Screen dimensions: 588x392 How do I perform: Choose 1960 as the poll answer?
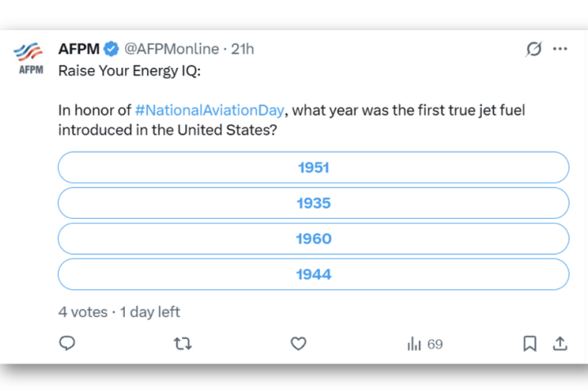314,238
